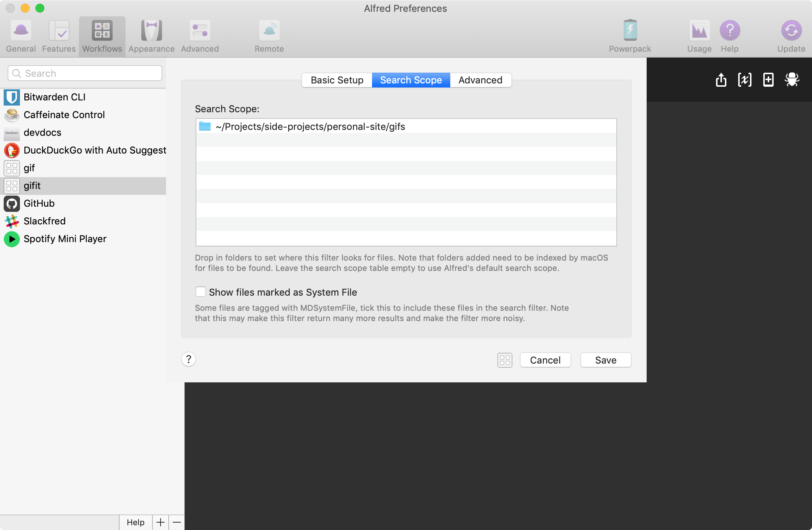Select DuckDuckGo with Auto Suggest workflow
Viewport: 812px width, 530px height.
83,150
